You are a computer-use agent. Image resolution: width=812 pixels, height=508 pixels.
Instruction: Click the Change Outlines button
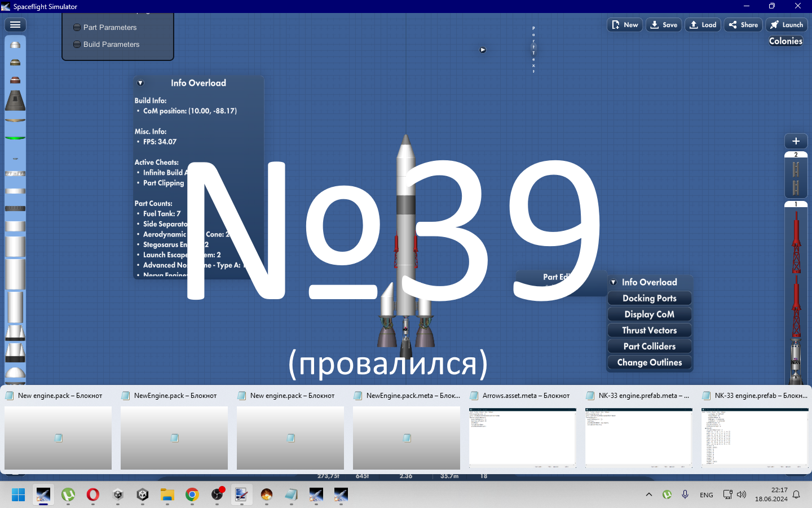coord(650,362)
